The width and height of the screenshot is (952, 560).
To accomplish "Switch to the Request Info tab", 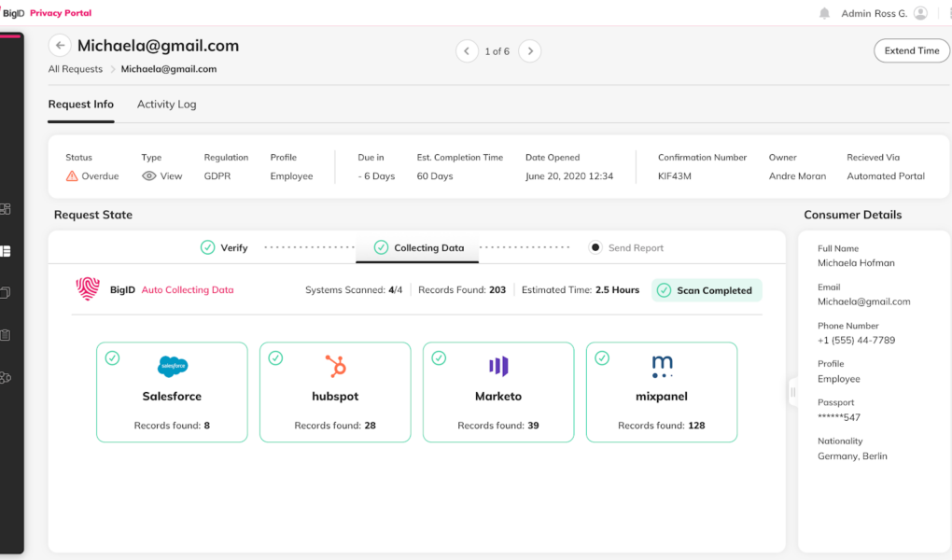I will pyautogui.click(x=81, y=105).
